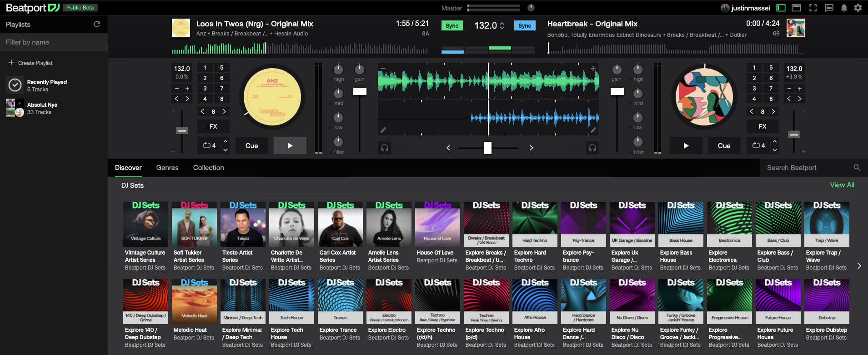Enable Sync on right deck

525,25
